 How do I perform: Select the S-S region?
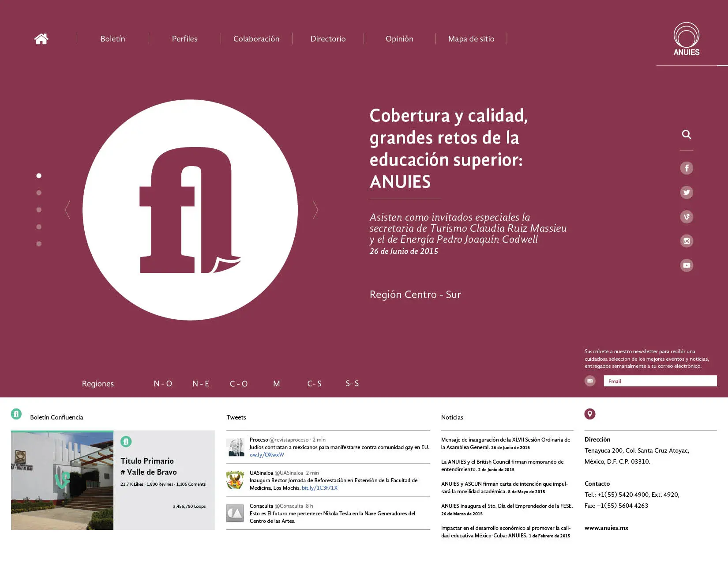coord(352,384)
